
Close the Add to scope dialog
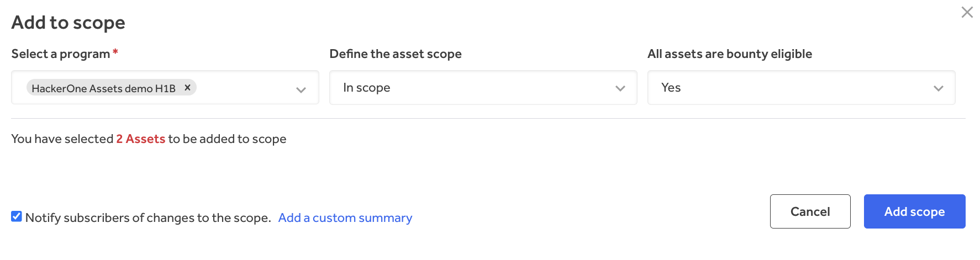pos(967,12)
